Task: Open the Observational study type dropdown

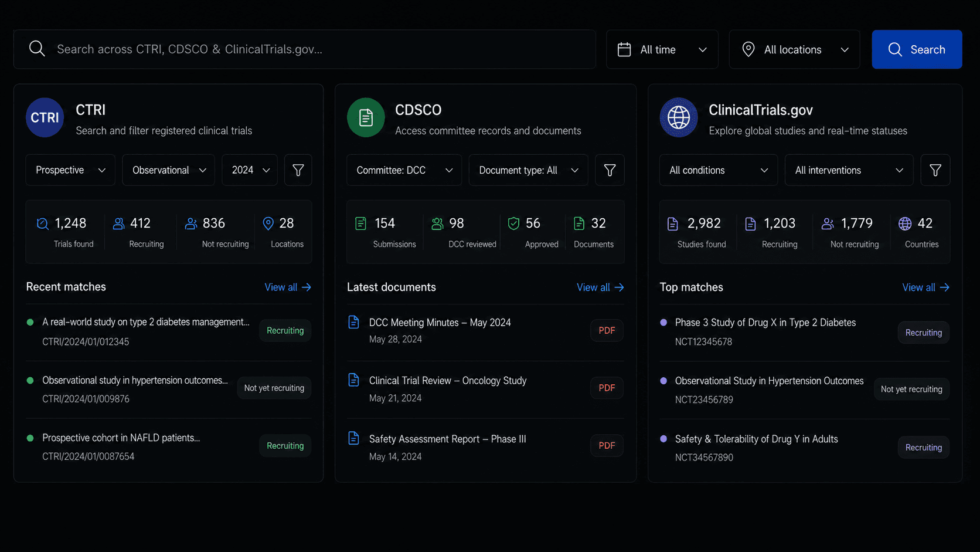Action: (168, 170)
